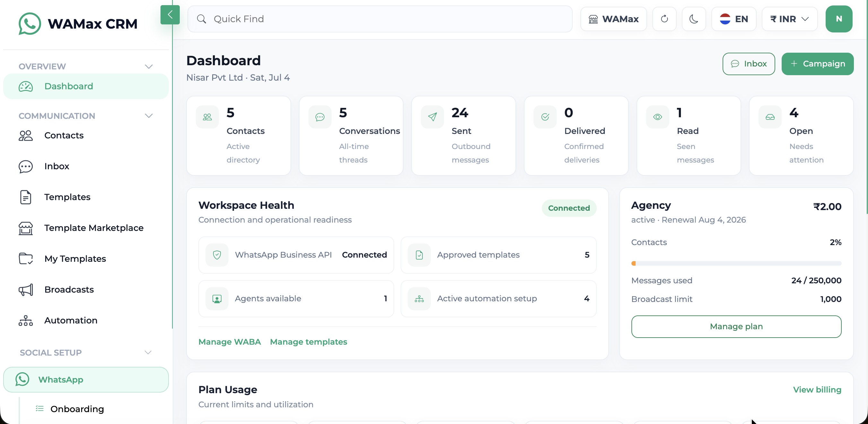The height and width of the screenshot is (424, 868).
Task: Open Template Marketplace in the sidebar
Action: click(86, 228)
